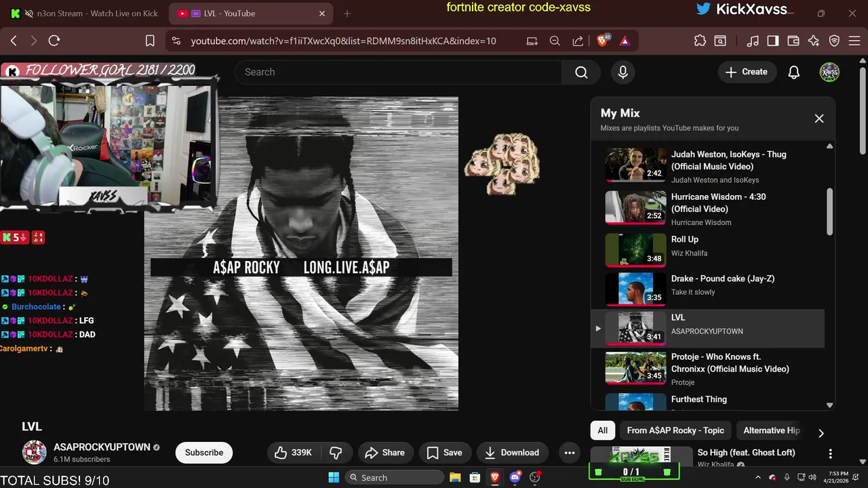The width and height of the screenshot is (868, 488).
Task: Open So High (feat. Ghost Loft) video
Action: 746,452
